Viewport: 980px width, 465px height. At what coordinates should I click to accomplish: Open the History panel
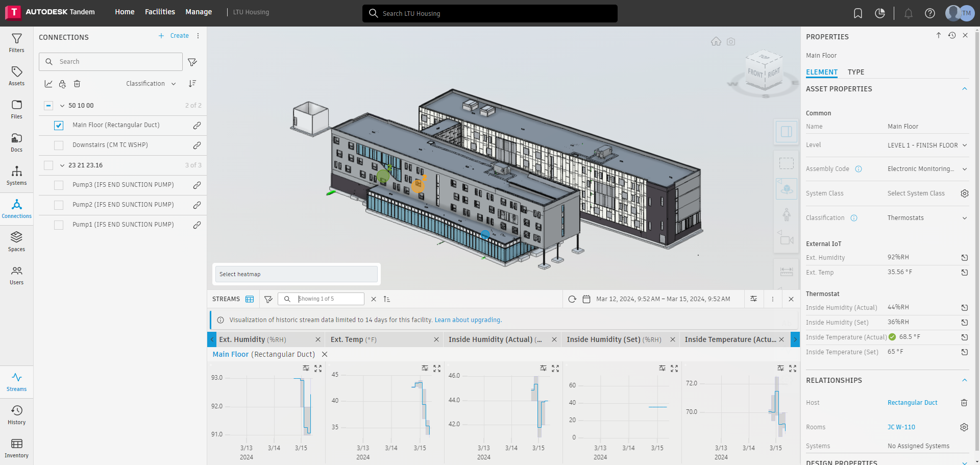pos(16,415)
